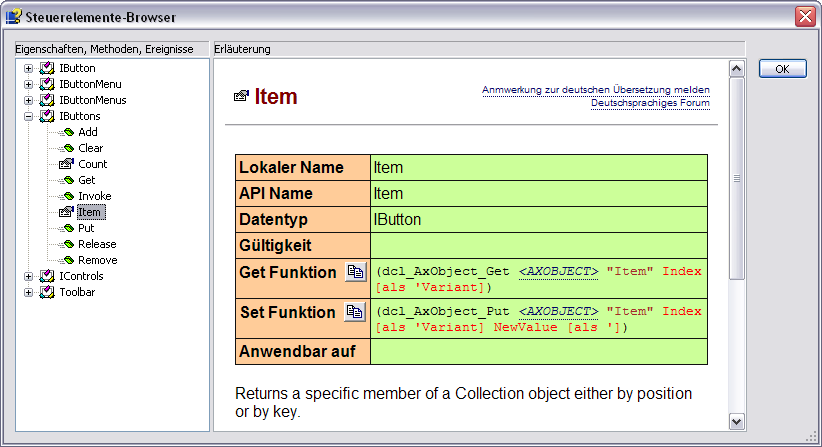822x447 pixels.
Task: Click the API Name label cell
Action: coord(303,193)
